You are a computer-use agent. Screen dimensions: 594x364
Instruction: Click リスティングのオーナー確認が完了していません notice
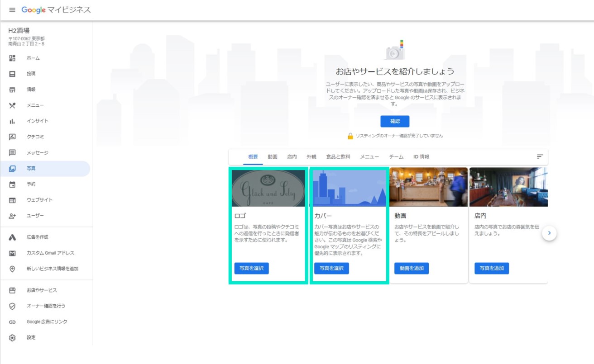(399, 136)
